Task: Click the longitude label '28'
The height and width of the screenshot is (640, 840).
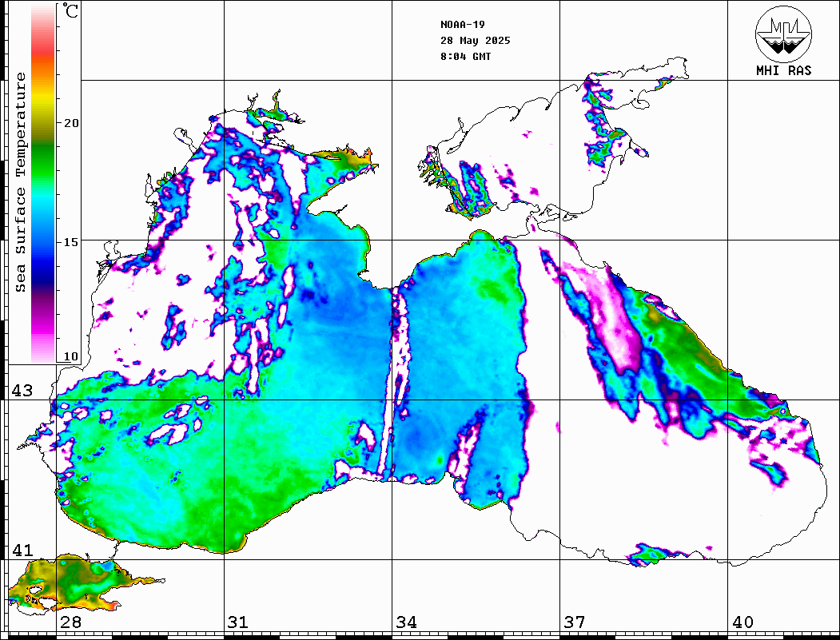Action: (x=70, y=622)
